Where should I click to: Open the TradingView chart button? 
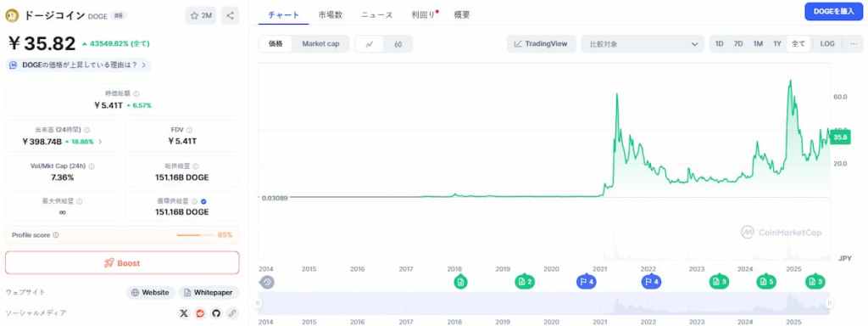click(541, 44)
